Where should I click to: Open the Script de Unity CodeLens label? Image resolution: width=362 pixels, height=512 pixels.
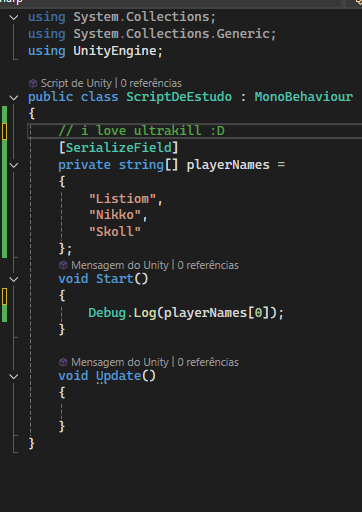(76, 83)
